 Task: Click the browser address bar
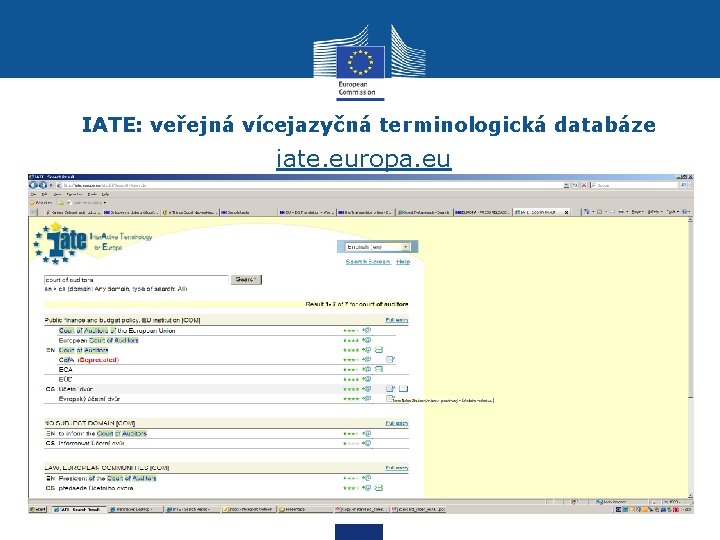[310, 185]
